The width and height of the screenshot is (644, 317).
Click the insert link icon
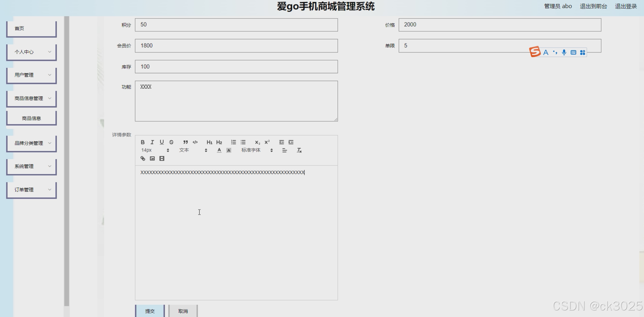[x=143, y=159]
